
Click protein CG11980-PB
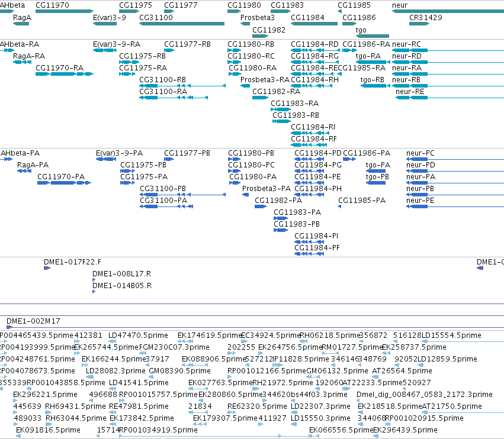click(x=235, y=159)
